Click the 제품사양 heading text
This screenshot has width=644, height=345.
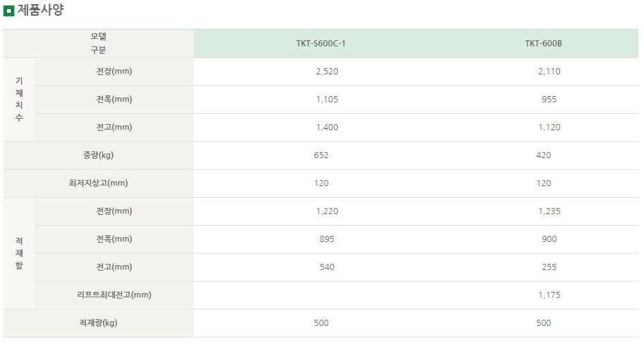pyautogui.click(x=40, y=10)
